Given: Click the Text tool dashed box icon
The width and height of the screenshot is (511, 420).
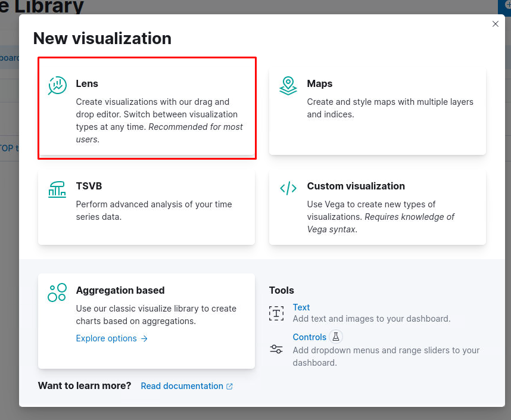Looking at the screenshot, I should pos(276,313).
